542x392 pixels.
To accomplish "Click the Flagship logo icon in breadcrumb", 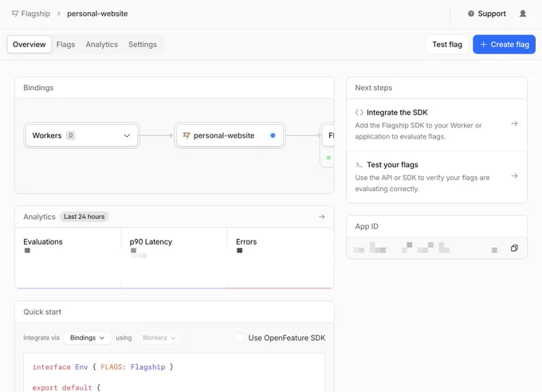I will (15, 14).
